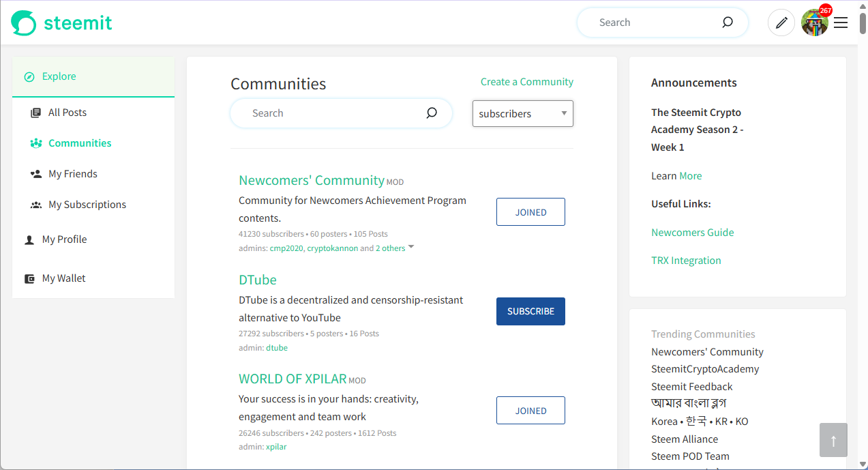Screen dimensions: 868x470
Task: Open the Newcomers Guide link
Action: tap(692, 233)
